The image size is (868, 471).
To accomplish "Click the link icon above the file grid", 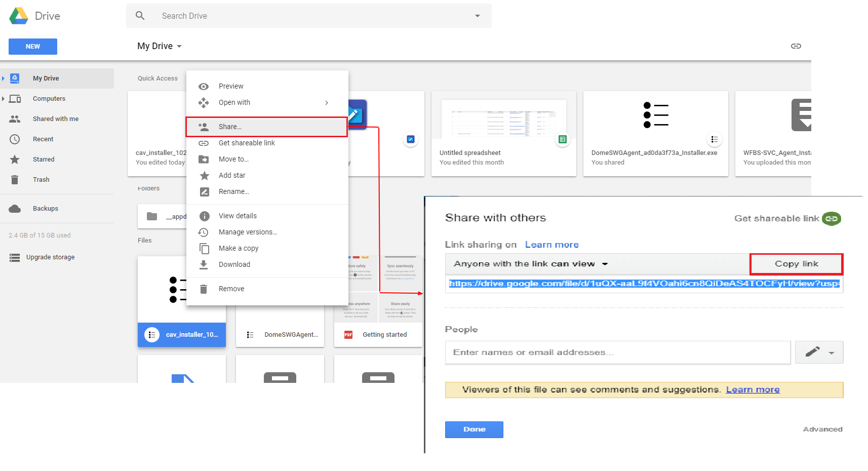I will pyautogui.click(x=796, y=46).
